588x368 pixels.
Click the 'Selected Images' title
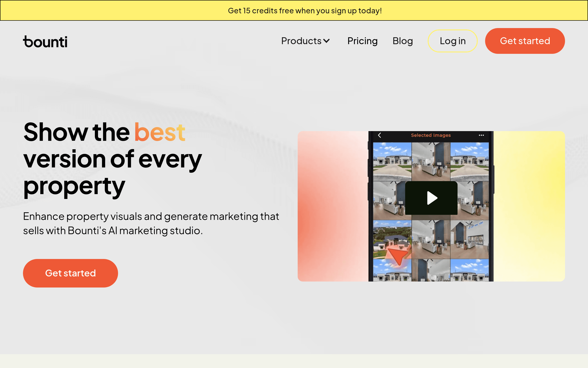pyautogui.click(x=431, y=135)
